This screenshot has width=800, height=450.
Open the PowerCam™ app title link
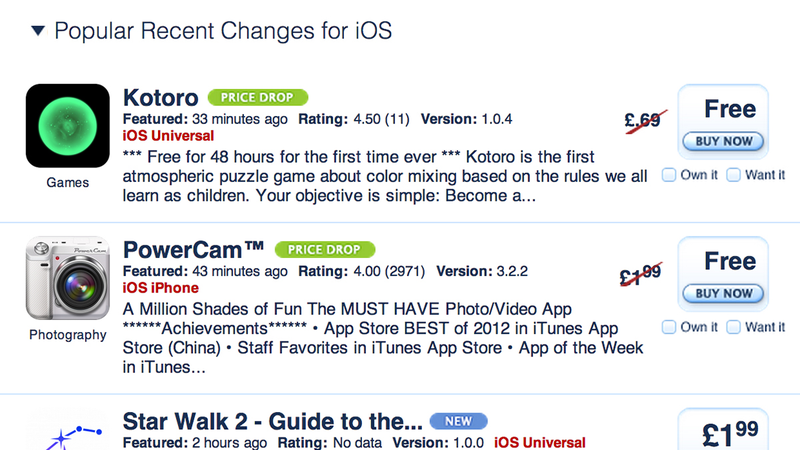point(193,250)
